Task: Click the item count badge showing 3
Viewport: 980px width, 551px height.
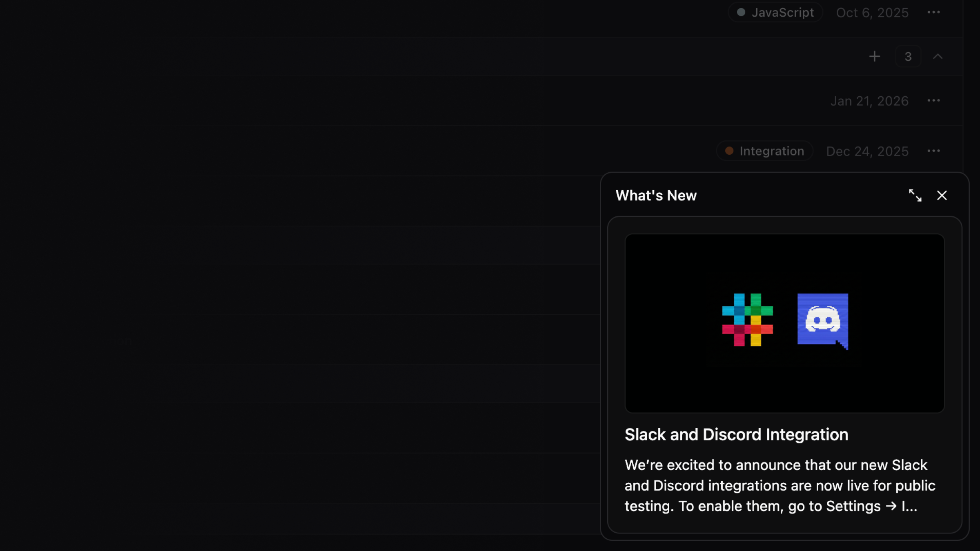Action: point(908,56)
